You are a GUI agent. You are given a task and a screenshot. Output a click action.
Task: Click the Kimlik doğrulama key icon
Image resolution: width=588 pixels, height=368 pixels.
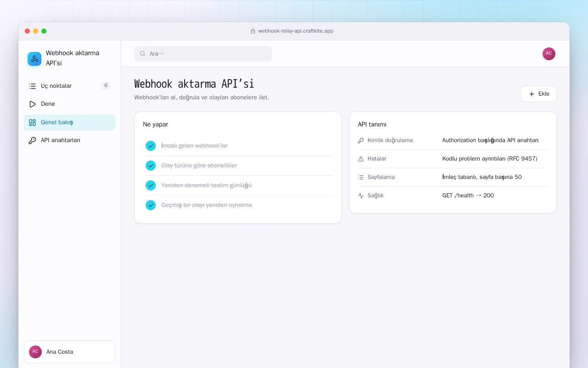point(361,140)
